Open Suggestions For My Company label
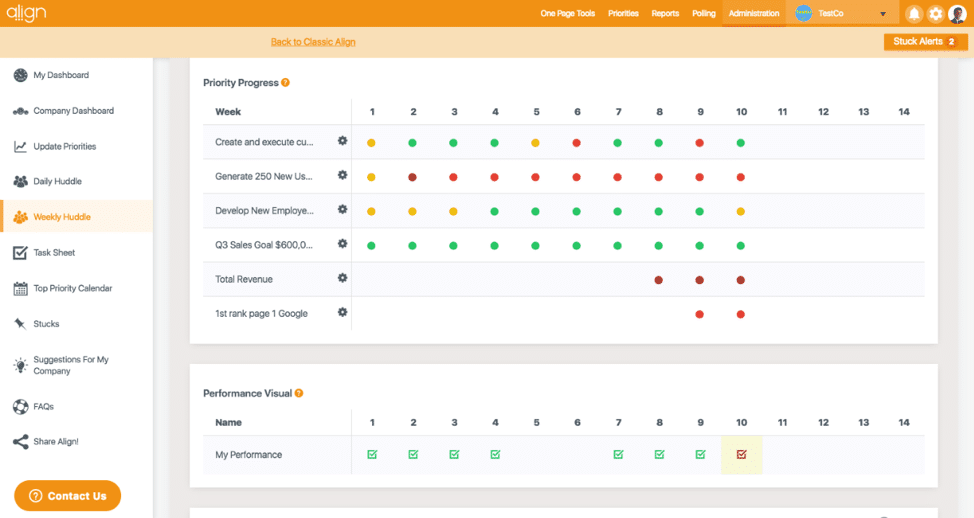 [x=71, y=365]
